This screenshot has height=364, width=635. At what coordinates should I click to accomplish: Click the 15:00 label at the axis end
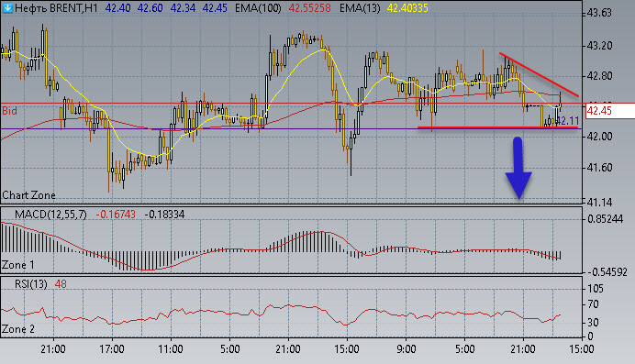click(582, 349)
